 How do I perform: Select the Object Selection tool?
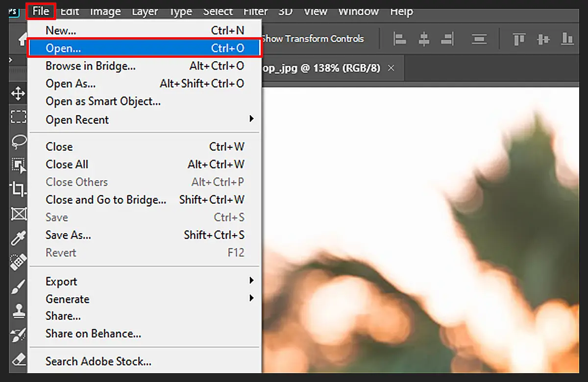pos(18,166)
